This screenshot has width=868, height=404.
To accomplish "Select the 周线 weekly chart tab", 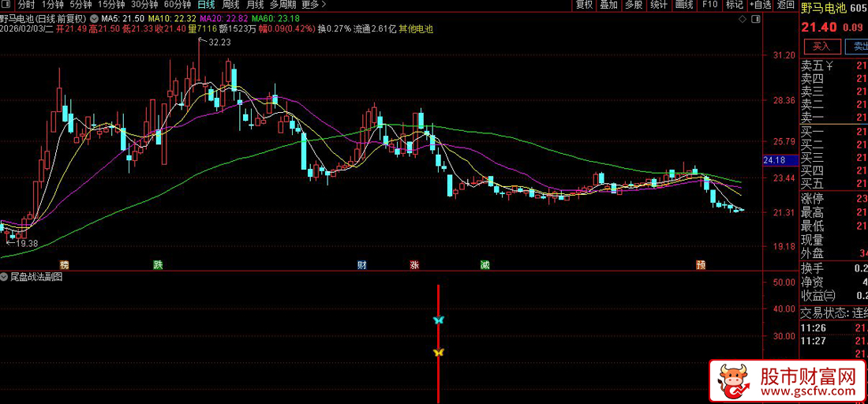I will pyautogui.click(x=230, y=5).
